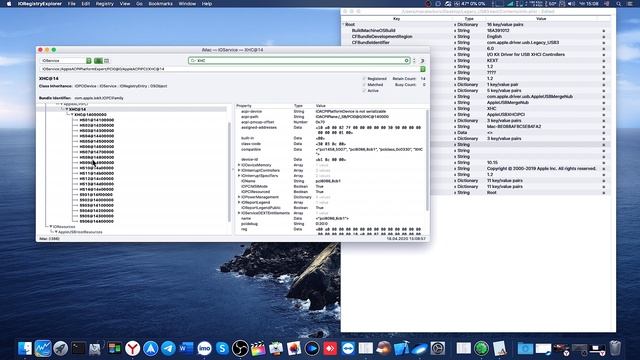Screen dimensions: 640x360
Task: Clear the XHC search text
Action: coord(407,60)
